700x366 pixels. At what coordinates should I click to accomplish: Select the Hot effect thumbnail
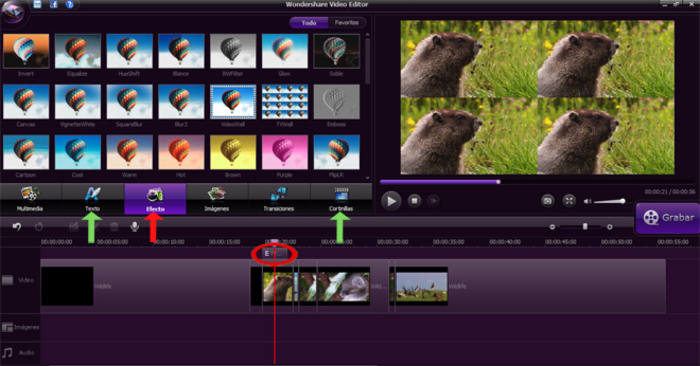point(181,152)
